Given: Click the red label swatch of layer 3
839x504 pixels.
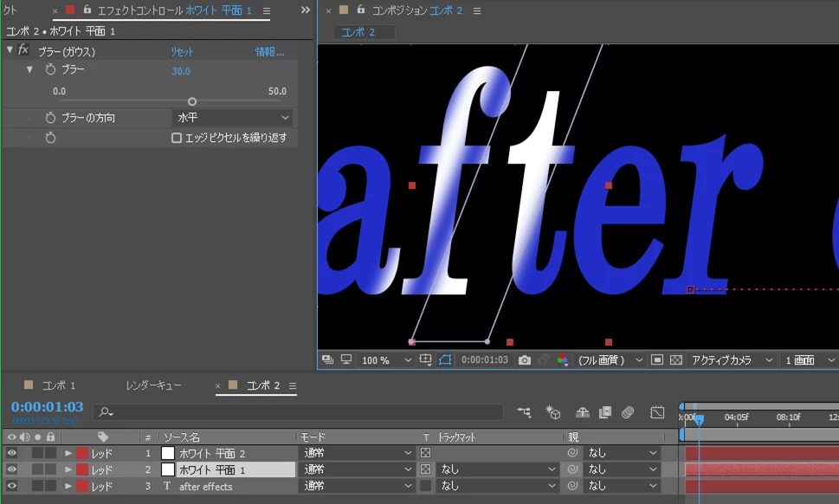Looking at the screenshot, I should tap(82, 487).
